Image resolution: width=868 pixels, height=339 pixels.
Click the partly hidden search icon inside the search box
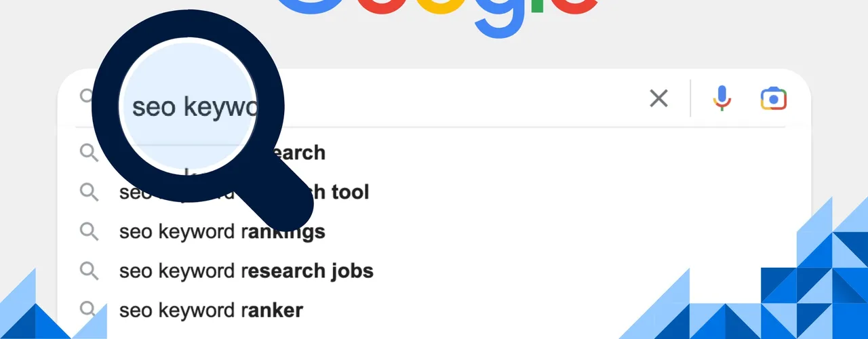click(x=86, y=96)
